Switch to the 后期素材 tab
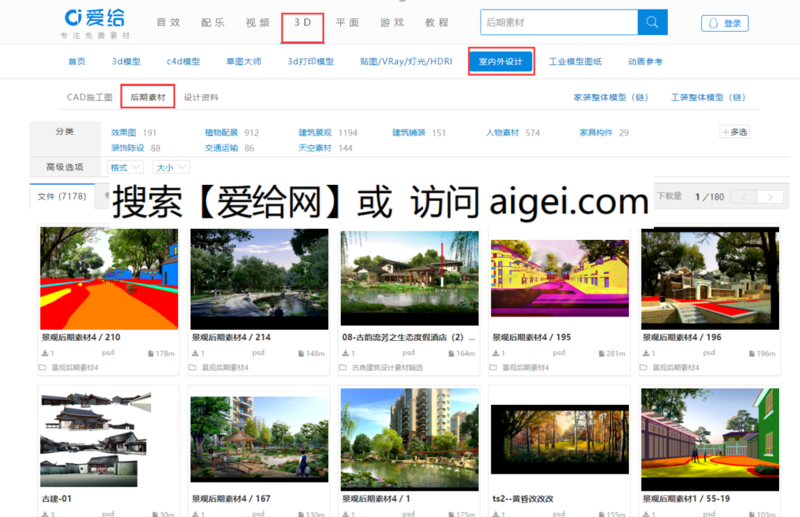Viewport: 800px width, 517px height. click(x=148, y=97)
